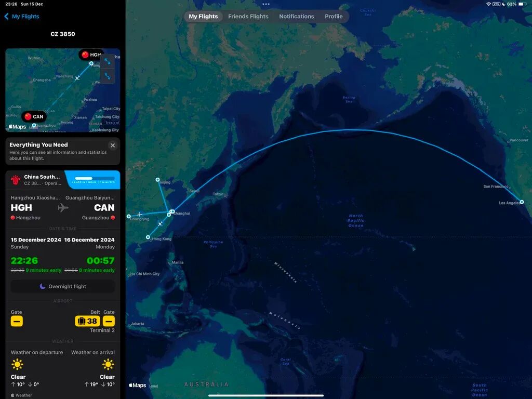
Task: Click the airplane icon between HGH and CAN
Action: click(63, 207)
